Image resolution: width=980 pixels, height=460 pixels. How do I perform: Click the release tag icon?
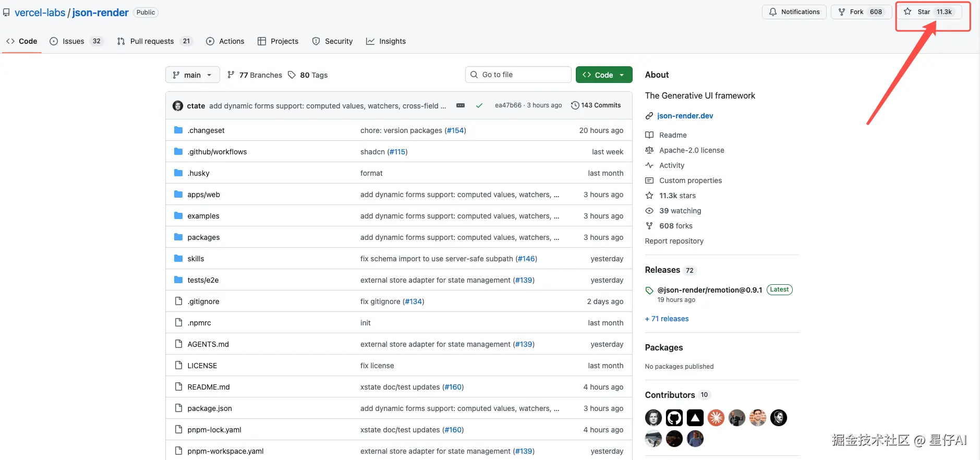(649, 290)
